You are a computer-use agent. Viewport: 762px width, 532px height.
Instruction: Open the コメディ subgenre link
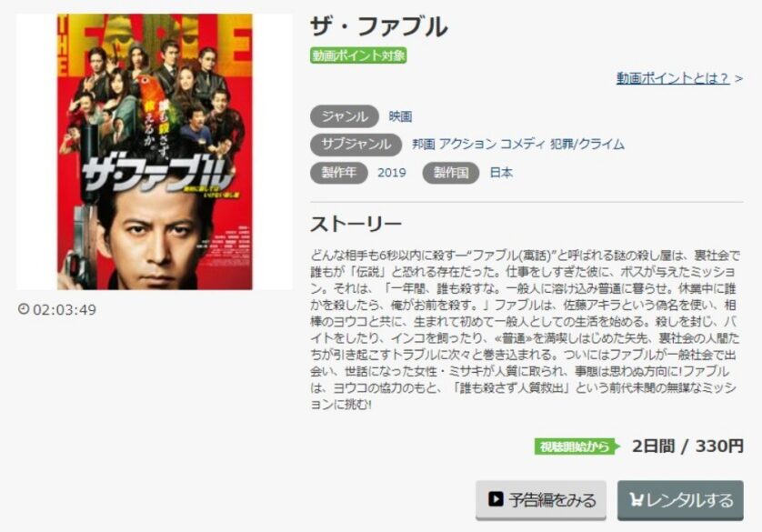(x=523, y=145)
